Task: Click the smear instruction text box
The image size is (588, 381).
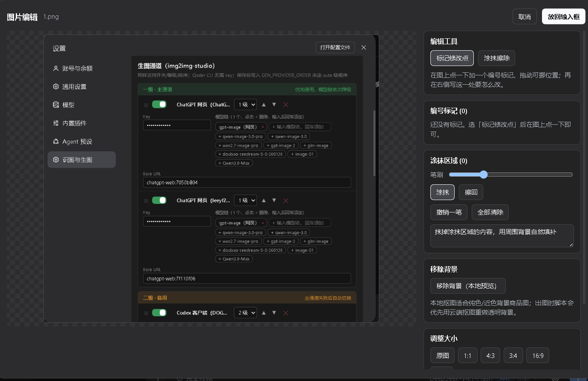Action: click(502, 236)
